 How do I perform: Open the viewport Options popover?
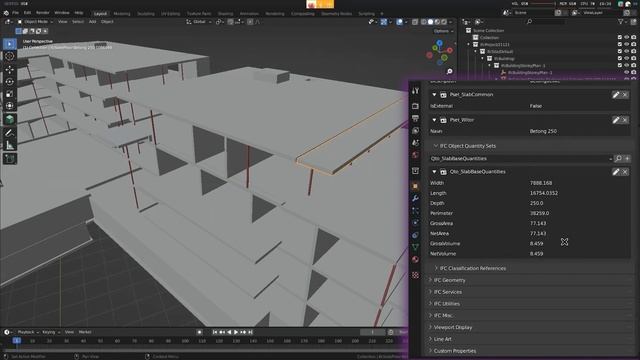pyautogui.click(x=443, y=31)
